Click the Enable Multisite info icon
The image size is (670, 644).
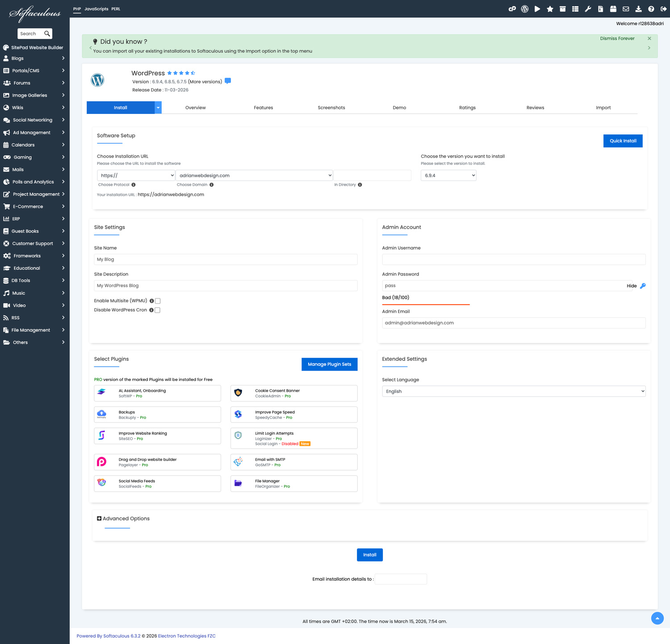coord(152,301)
